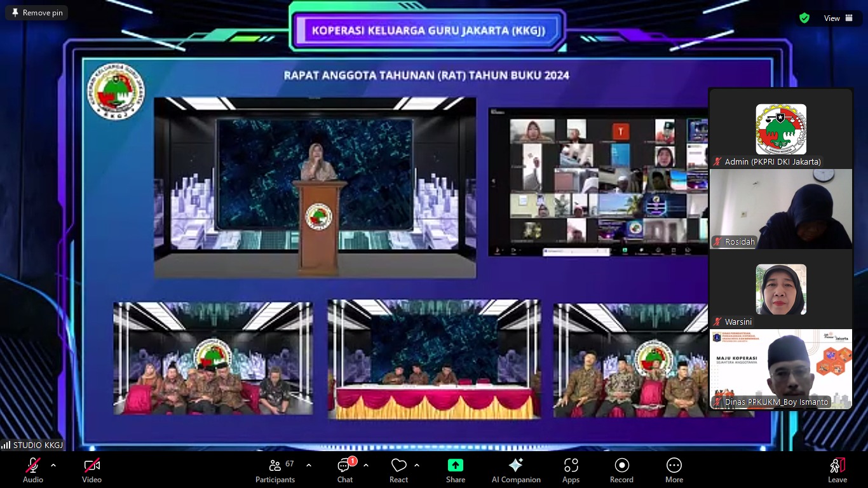
Task: Select Dinas PPKUKM_Boy Ismanto video tile
Action: pos(781,369)
